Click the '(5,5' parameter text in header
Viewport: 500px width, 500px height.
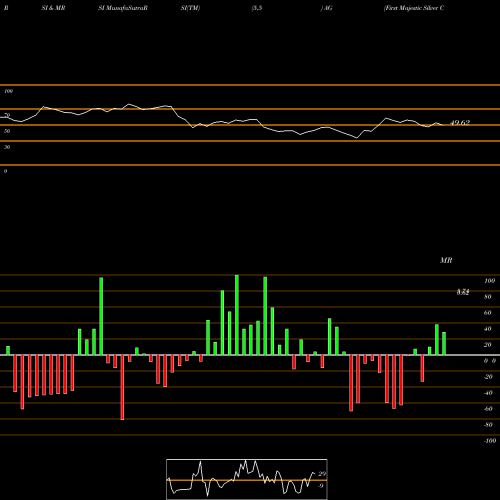click(257, 8)
